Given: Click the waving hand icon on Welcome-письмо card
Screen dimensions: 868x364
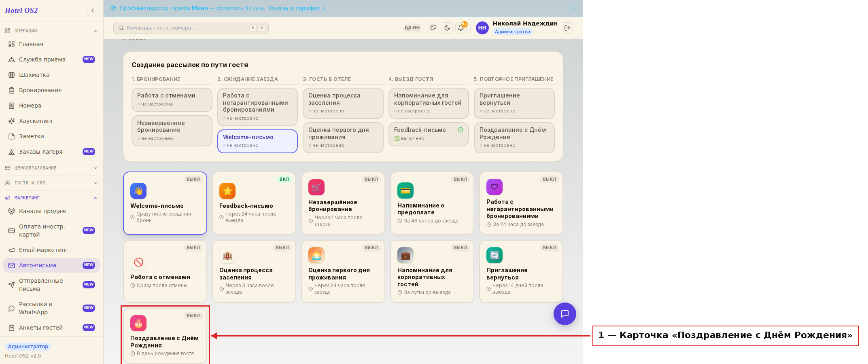Looking at the screenshot, I should pyautogui.click(x=138, y=191).
